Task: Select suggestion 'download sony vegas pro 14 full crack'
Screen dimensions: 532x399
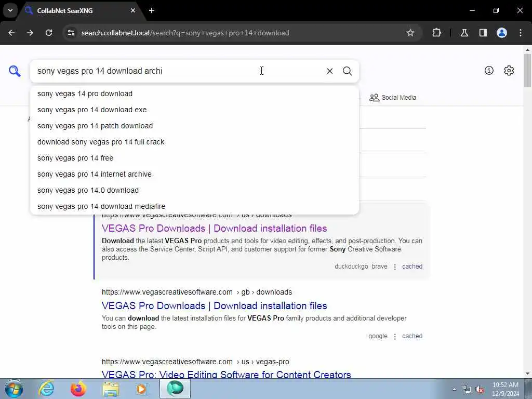Action: pyautogui.click(x=194, y=142)
